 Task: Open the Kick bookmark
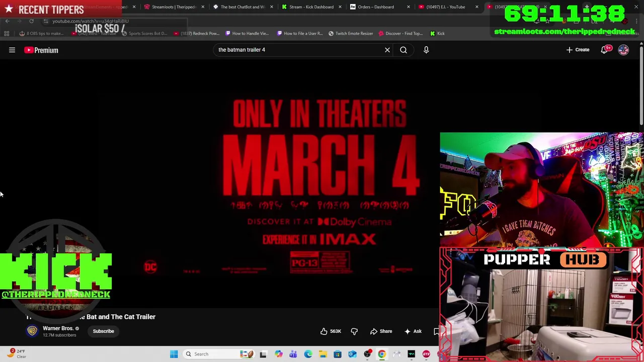pyautogui.click(x=438, y=34)
